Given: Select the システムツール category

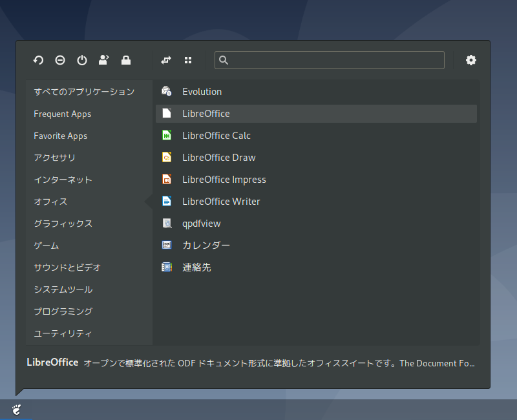Looking at the screenshot, I should (x=63, y=289).
